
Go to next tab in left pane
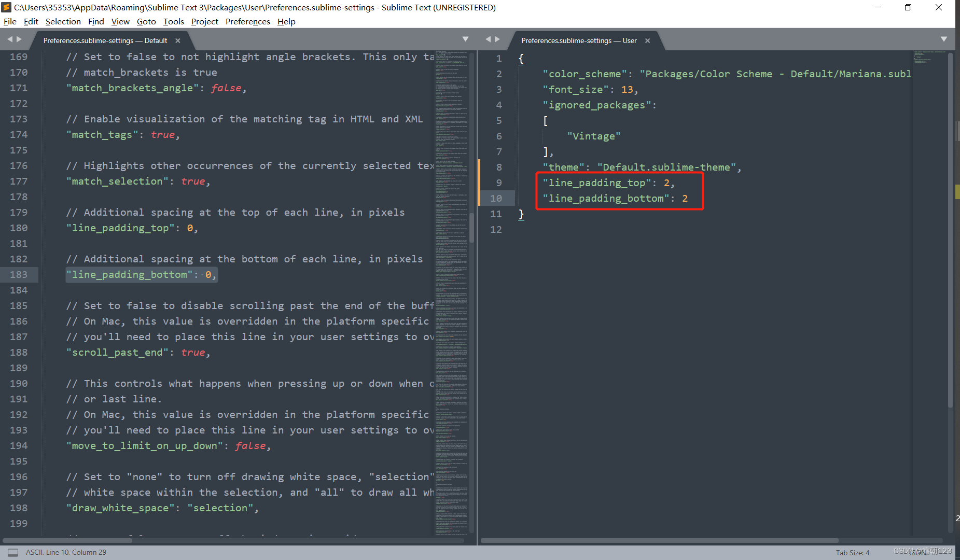19,39
